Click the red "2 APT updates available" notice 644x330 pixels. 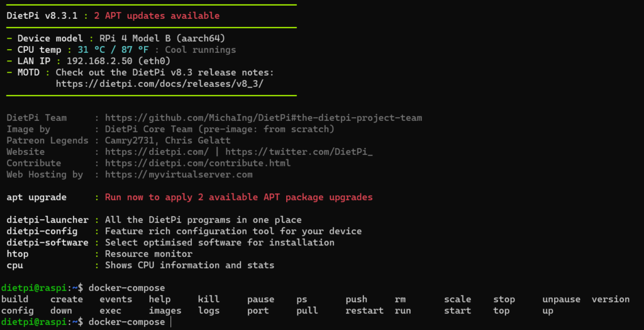click(157, 16)
